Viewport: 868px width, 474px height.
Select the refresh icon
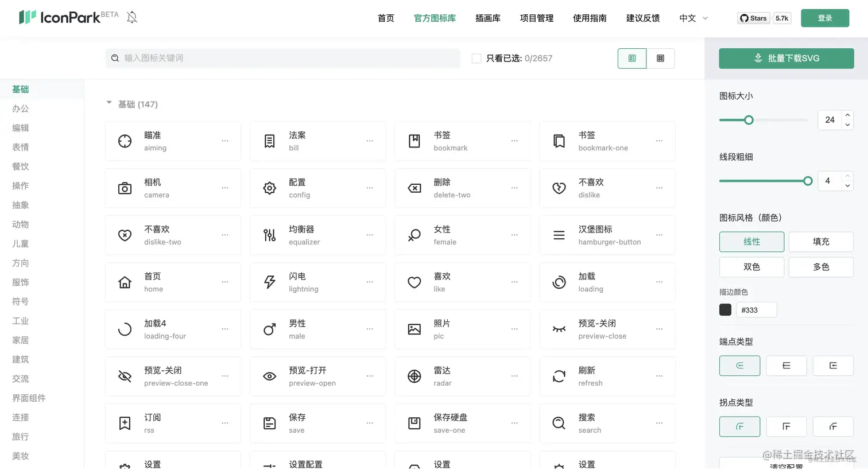[559, 376]
